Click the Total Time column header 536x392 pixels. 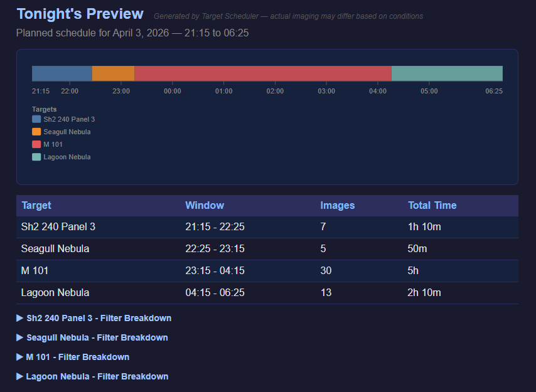point(432,205)
